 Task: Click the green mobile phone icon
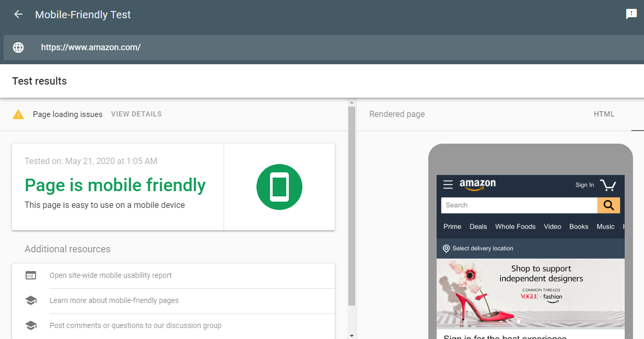point(279,187)
